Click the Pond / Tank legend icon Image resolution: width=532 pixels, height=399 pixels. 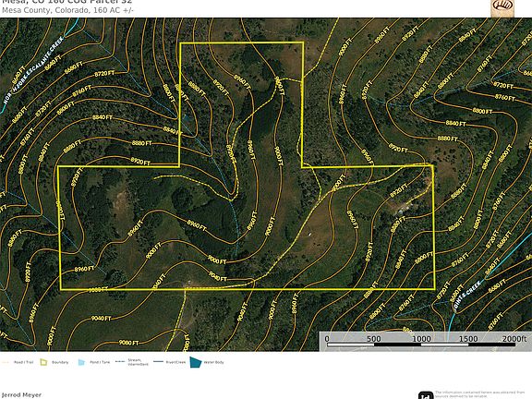81,362
